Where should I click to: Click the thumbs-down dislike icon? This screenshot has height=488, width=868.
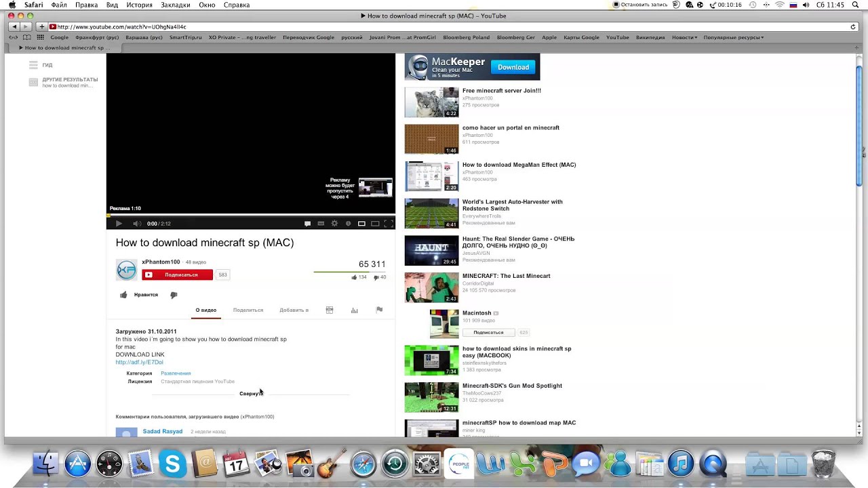click(x=174, y=295)
